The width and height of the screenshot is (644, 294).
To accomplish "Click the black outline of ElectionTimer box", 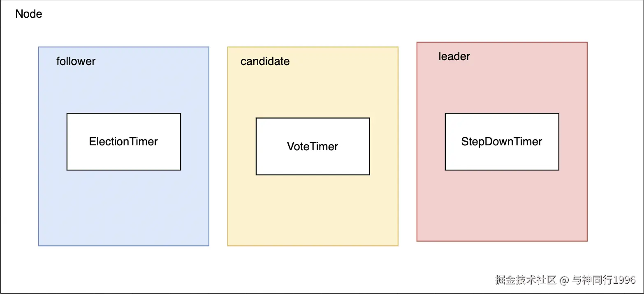I will (x=67, y=142).
